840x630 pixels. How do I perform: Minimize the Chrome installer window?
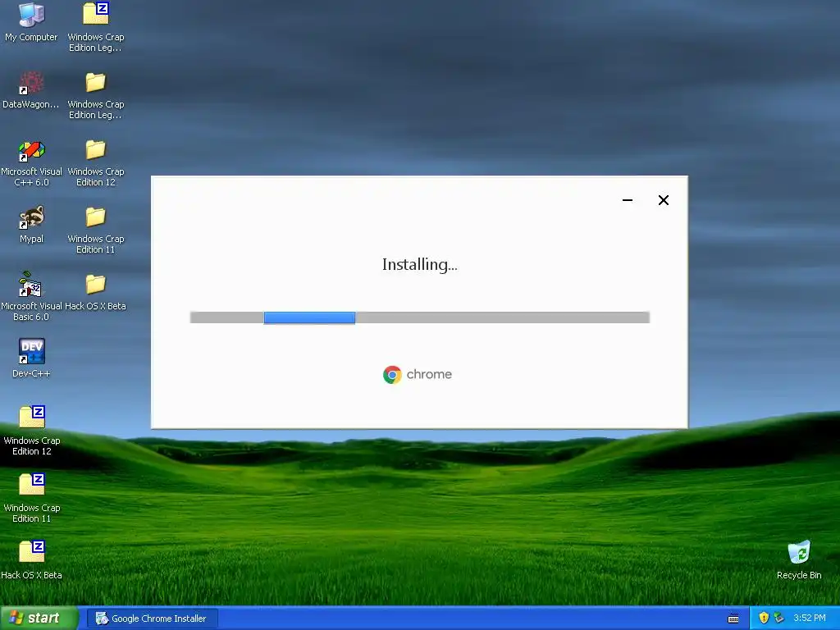pos(628,200)
